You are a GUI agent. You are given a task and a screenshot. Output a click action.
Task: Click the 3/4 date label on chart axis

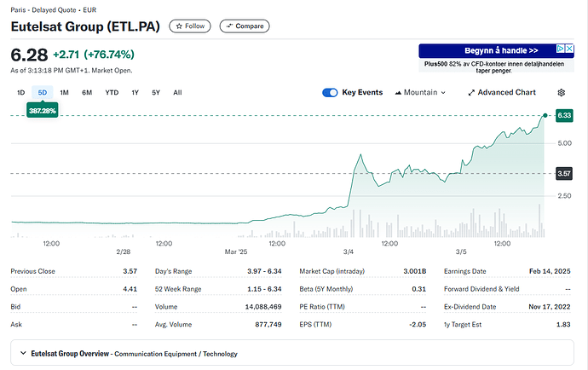click(349, 251)
